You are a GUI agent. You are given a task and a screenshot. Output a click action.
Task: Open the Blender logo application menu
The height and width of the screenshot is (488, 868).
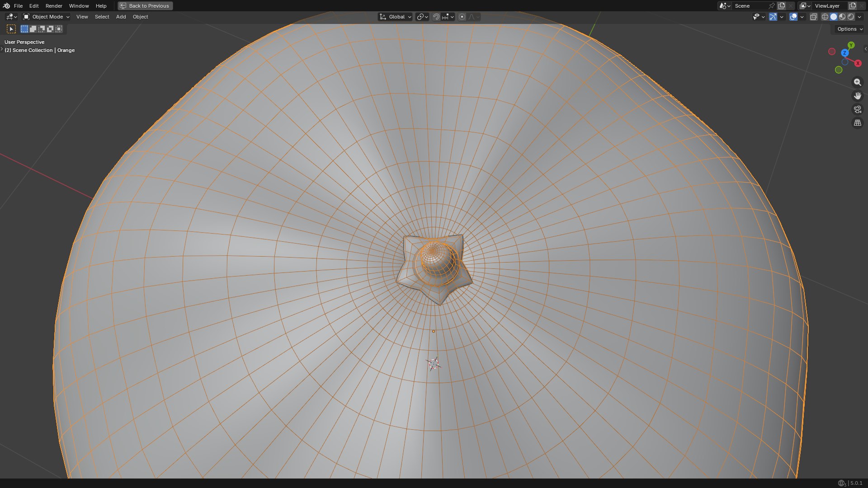[x=6, y=6]
